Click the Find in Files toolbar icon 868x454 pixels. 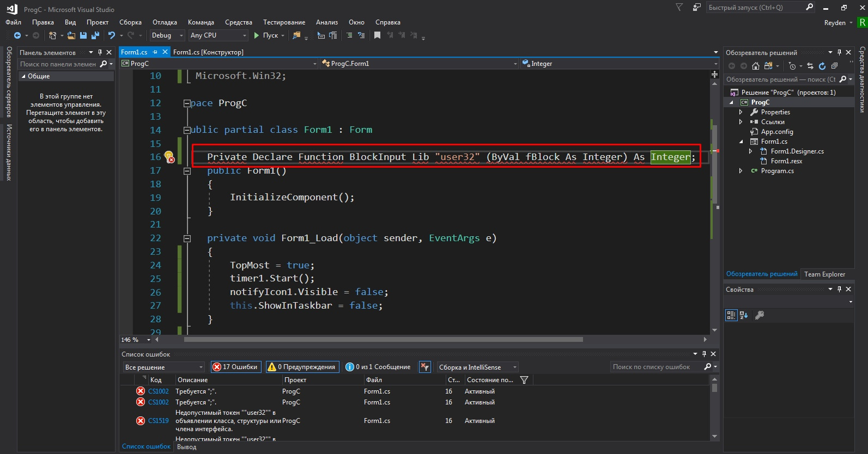[296, 35]
